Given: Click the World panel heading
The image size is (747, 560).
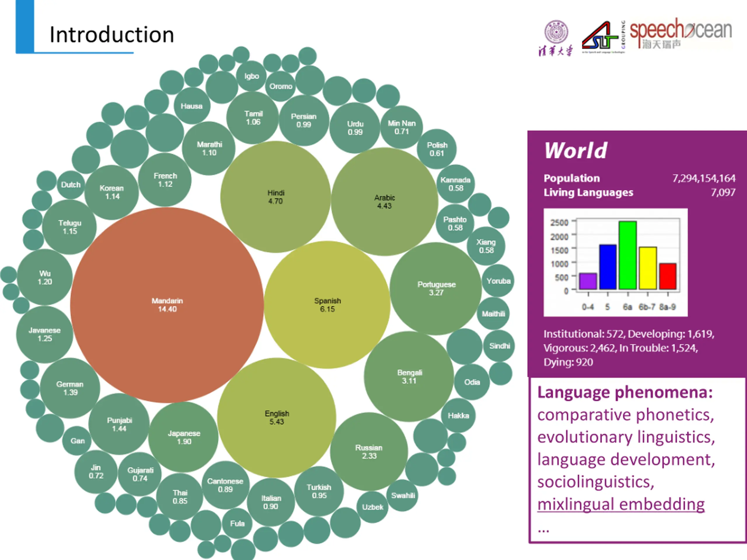Looking at the screenshot, I should click(x=576, y=150).
